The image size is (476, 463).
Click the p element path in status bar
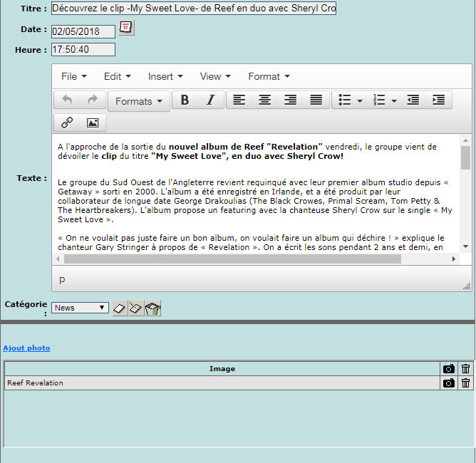pyautogui.click(x=62, y=279)
